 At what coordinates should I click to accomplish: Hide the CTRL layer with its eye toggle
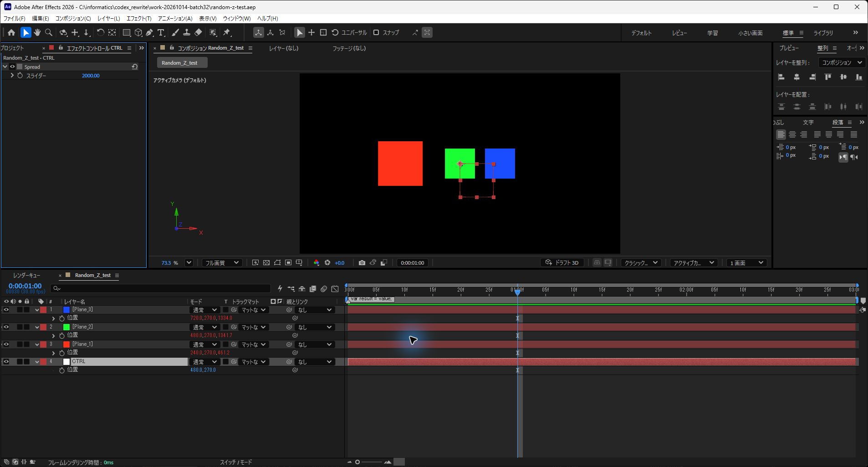[x=6, y=362]
